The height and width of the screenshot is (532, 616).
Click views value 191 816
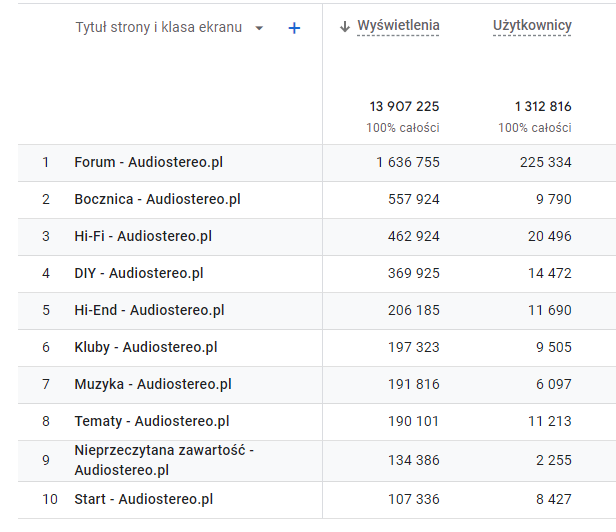pyautogui.click(x=414, y=384)
